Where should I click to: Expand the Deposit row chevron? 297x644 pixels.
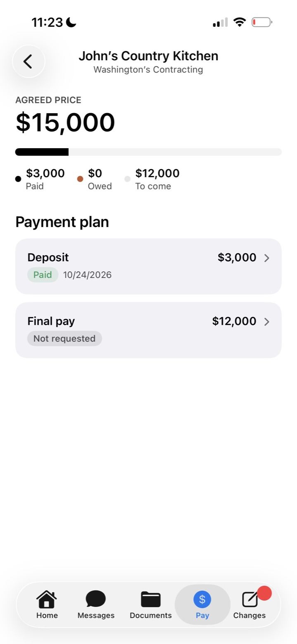coord(267,258)
